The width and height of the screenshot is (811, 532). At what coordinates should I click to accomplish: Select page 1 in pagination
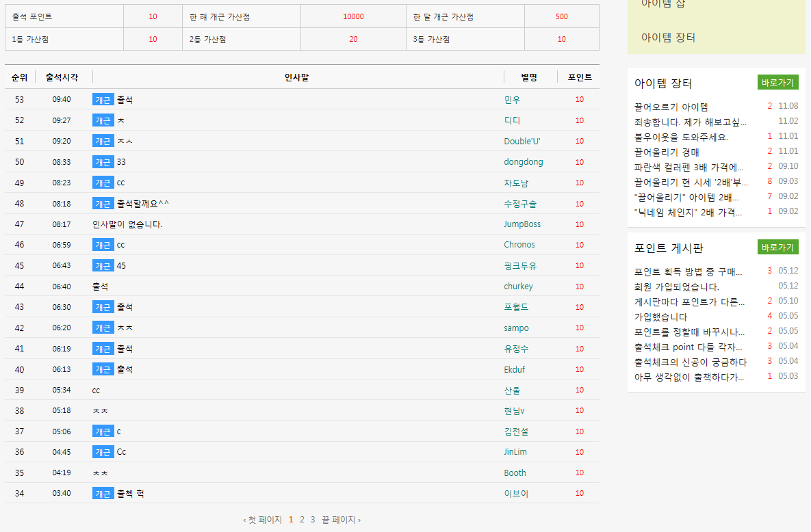click(291, 520)
